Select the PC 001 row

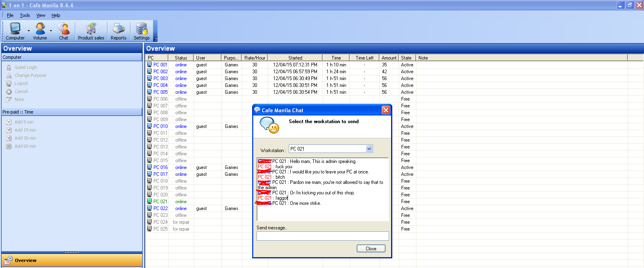click(394, 65)
